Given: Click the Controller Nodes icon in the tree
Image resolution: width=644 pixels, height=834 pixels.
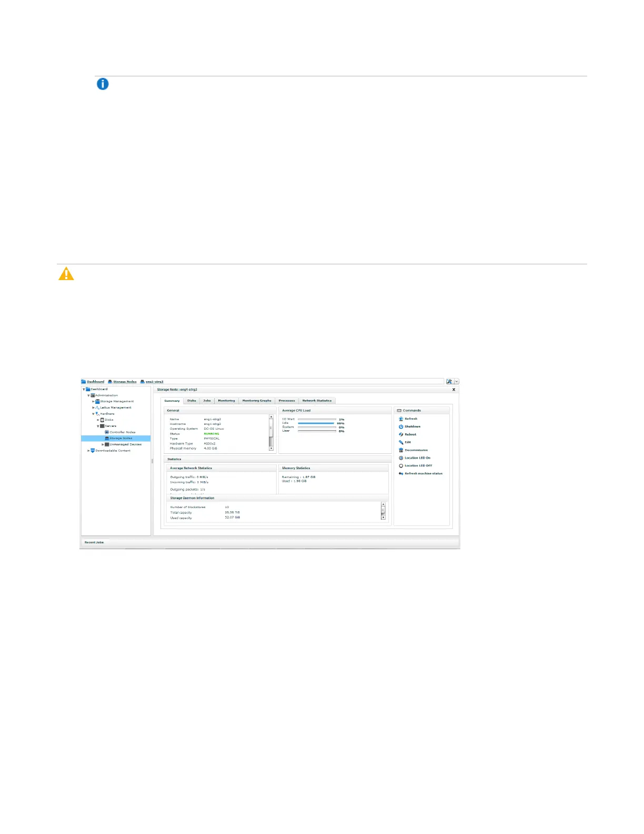Looking at the screenshot, I should click(107, 432).
